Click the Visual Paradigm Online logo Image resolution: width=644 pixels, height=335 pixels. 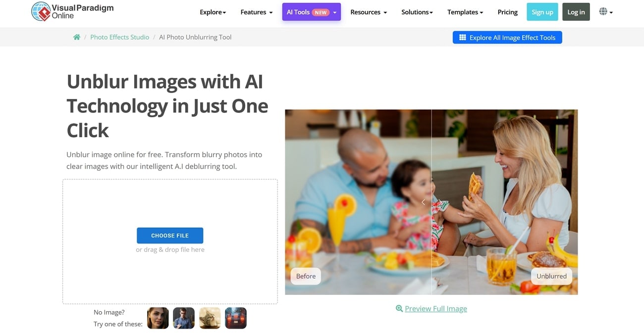pos(72,12)
